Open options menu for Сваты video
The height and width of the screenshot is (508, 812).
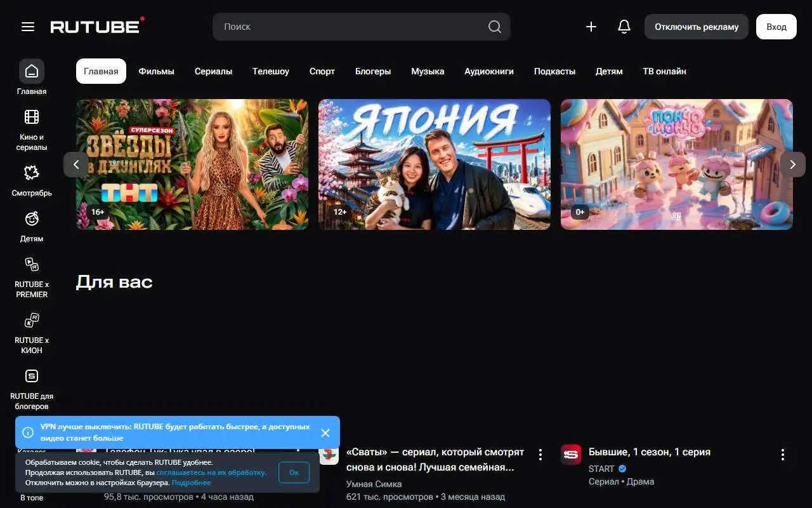point(540,455)
